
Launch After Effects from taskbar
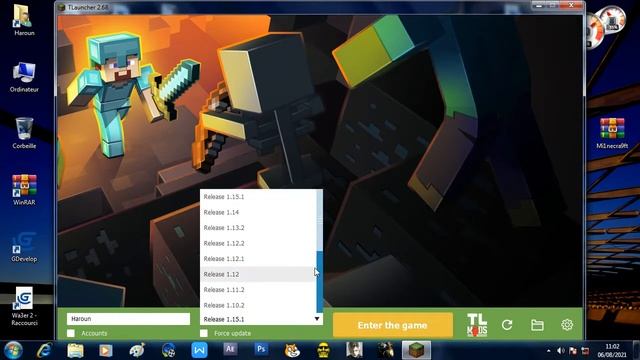[x=230, y=349]
